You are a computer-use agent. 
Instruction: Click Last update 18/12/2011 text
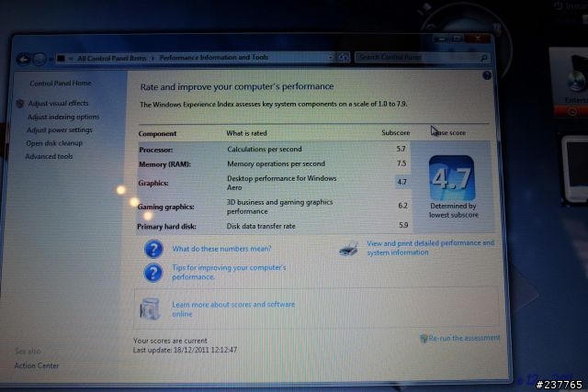click(x=185, y=350)
